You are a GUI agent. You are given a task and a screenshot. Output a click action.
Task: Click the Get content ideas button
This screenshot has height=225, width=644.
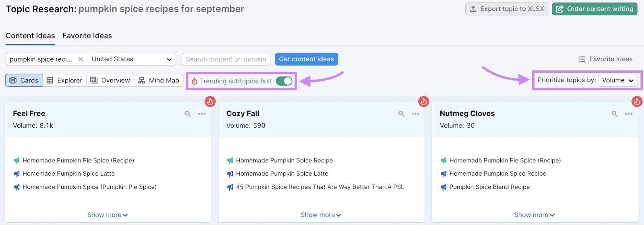(x=306, y=59)
